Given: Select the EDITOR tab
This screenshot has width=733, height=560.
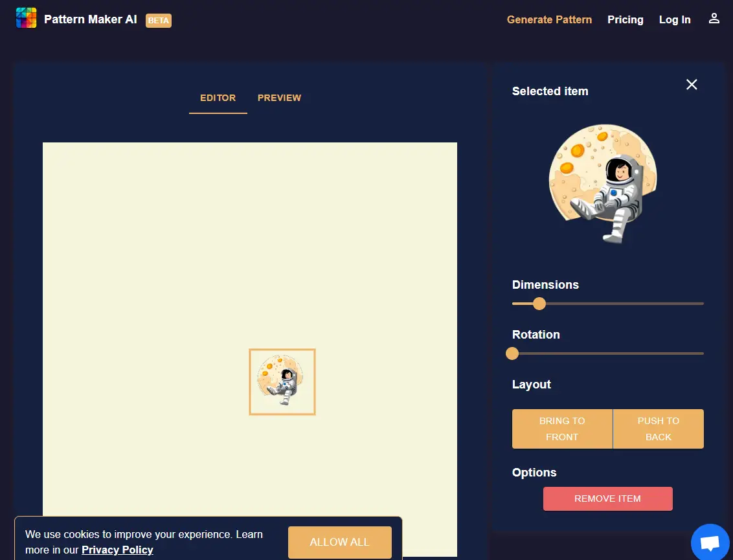Looking at the screenshot, I should 218,98.
